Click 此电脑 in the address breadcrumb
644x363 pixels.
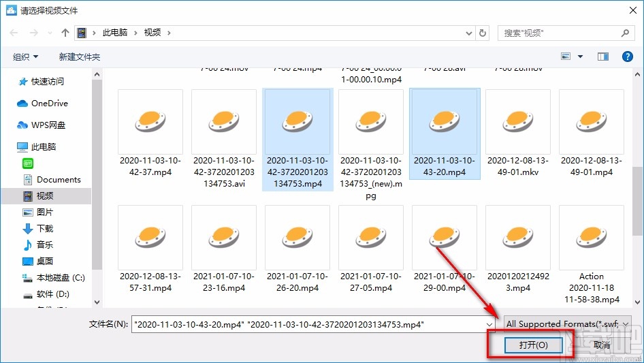(x=115, y=33)
